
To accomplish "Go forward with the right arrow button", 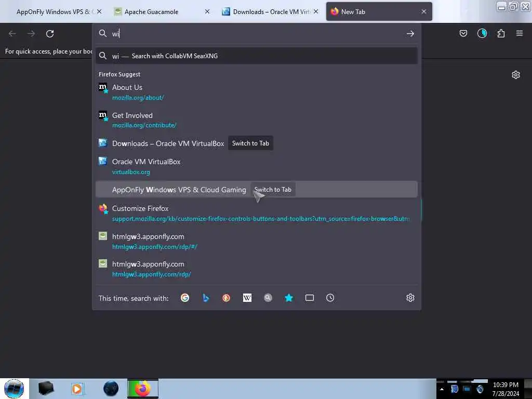I will point(31,34).
